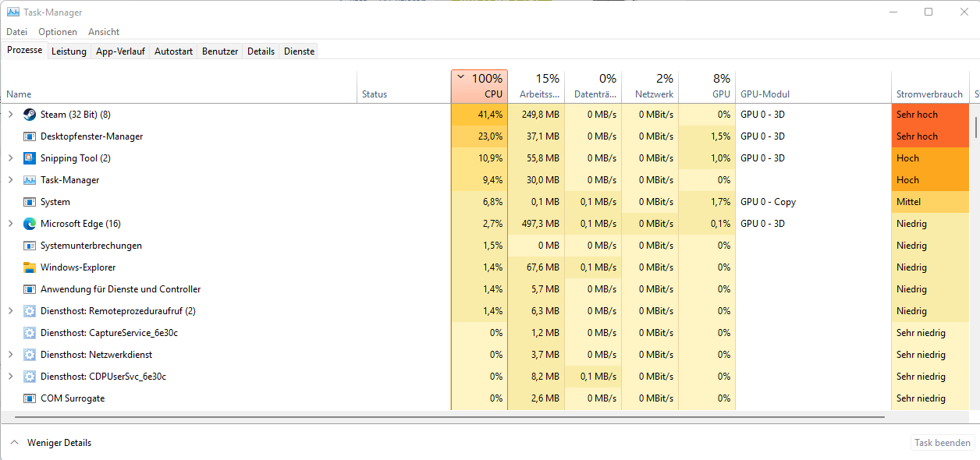
Task: Click Desktopfenster-Manager's 23,0% CPU cell
Action: [479, 136]
